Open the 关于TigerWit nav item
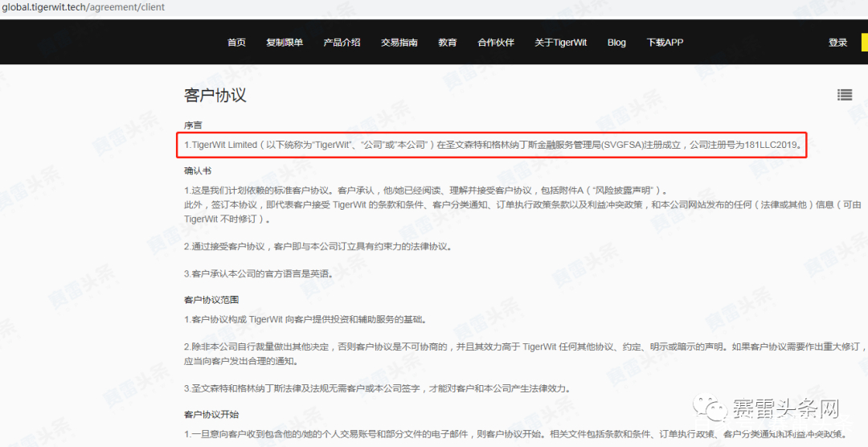This screenshot has width=868, height=447. 561,43
